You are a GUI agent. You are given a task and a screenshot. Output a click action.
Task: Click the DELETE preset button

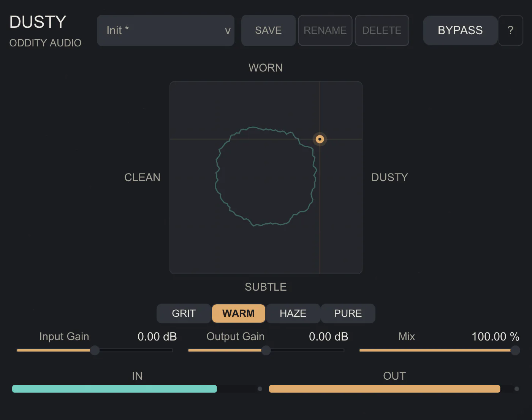(382, 30)
